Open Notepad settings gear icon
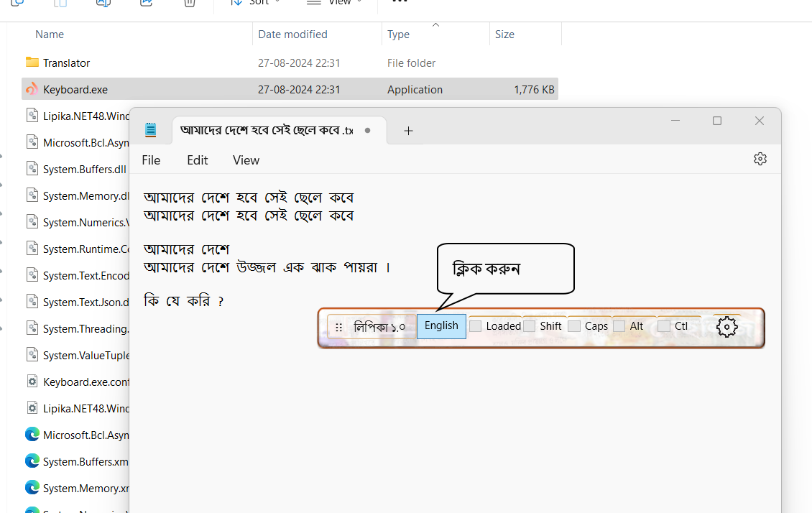This screenshot has width=812, height=513. click(x=760, y=159)
